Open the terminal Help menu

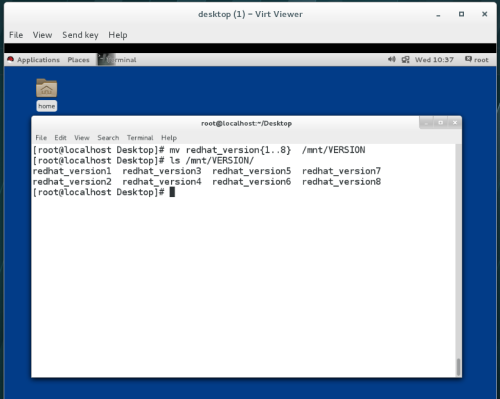(x=169, y=138)
